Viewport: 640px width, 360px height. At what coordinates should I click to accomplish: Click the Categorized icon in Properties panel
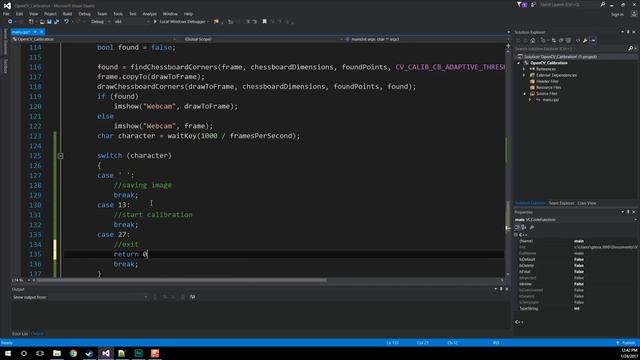(518, 227)
